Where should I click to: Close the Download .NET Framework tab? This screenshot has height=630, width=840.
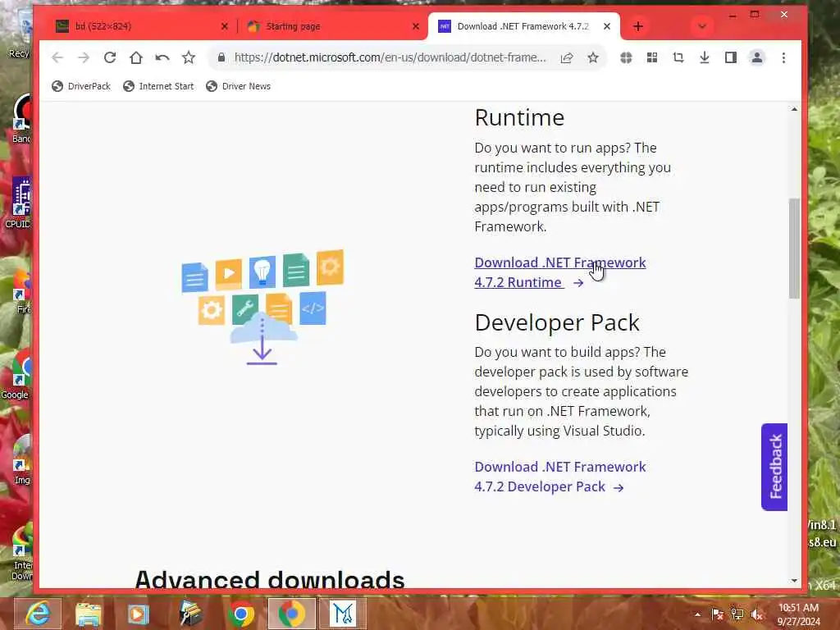pyautogui.click(x=607, y=26)
